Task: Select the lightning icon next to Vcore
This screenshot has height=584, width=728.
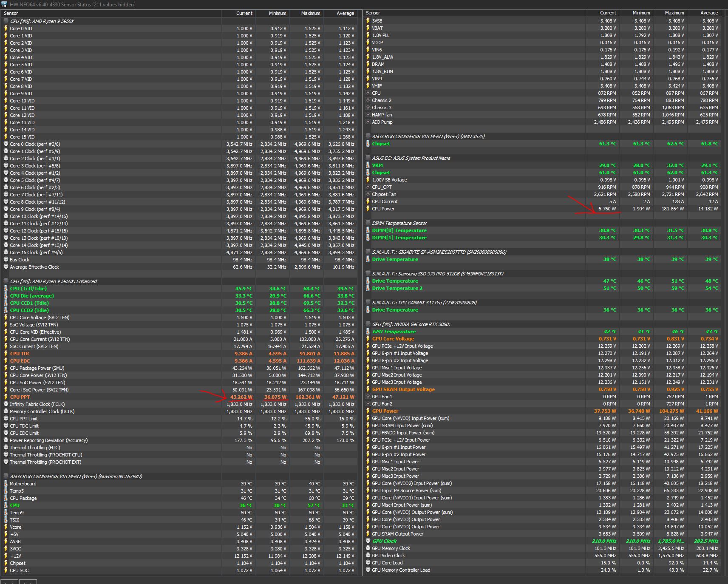Action: [6, 527]
